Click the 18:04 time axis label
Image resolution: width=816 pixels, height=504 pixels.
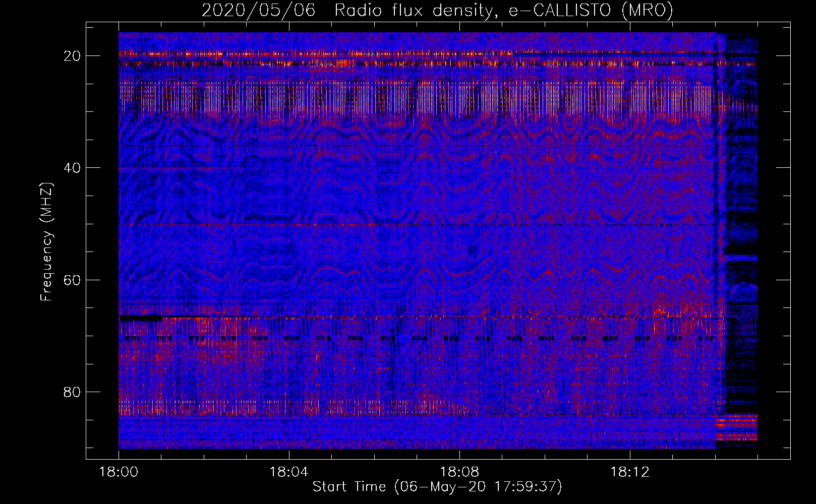pyautogui.click(x=288, y=472)
